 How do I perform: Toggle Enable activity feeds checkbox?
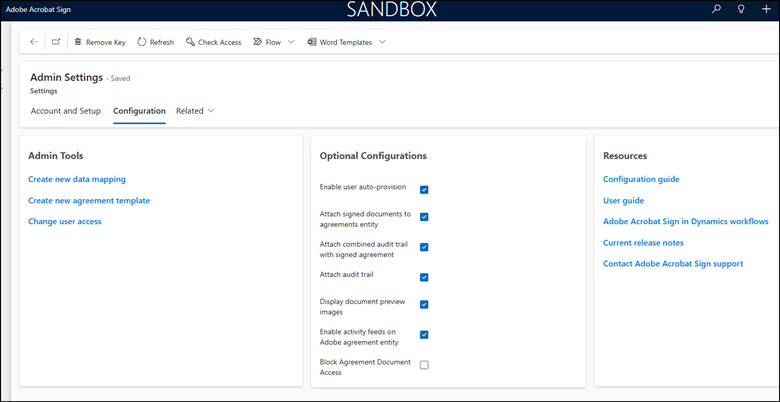(x=424, y=335)
